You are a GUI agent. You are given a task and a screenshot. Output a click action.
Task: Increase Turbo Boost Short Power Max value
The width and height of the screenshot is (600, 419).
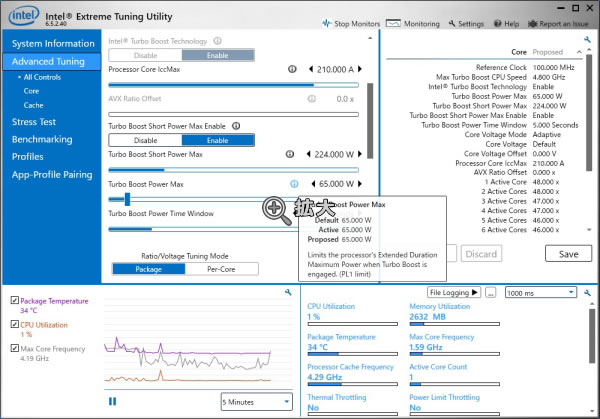(x=360, y=154)
